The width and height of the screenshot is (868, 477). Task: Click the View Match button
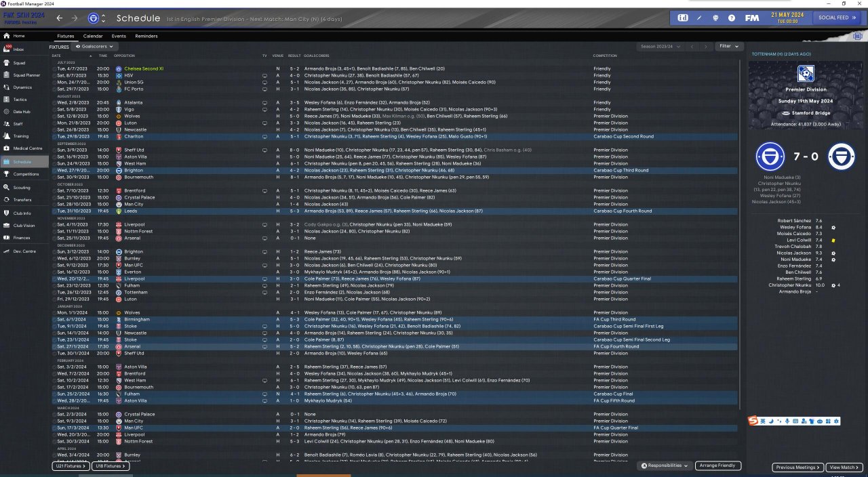coord(845,468)
